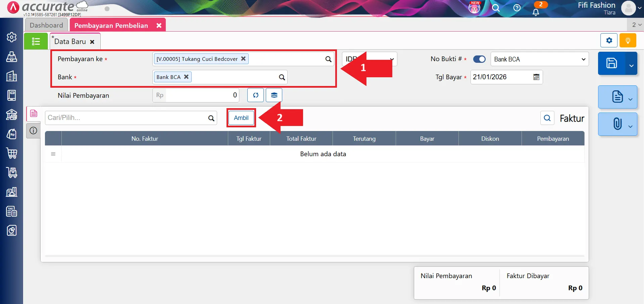Click the Ambil button
Image resolution: width=644 pixels, height=304 pixels.
241,118
